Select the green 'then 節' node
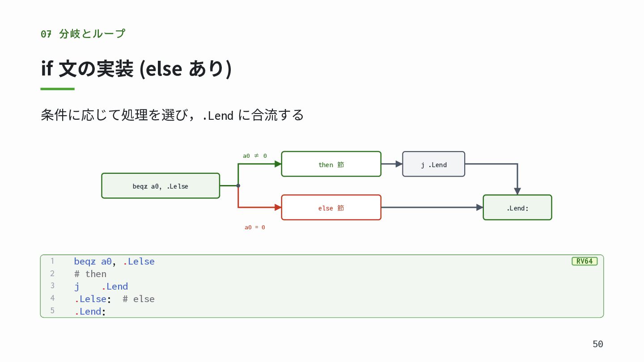 331,164
